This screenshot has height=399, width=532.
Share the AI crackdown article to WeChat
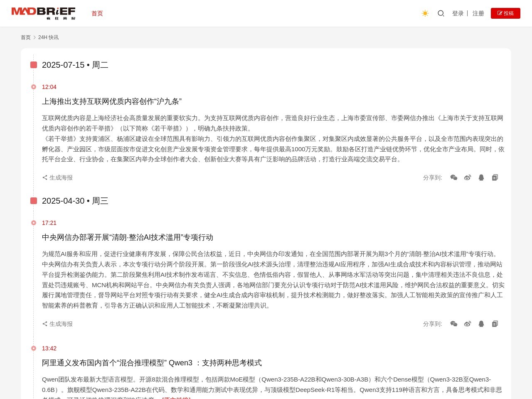[454, 324]
